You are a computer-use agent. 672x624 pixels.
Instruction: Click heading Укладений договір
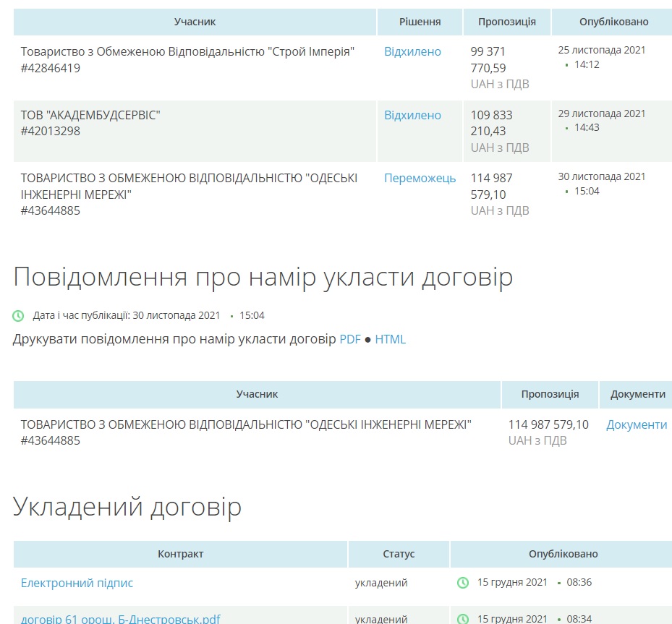coord(127,507)
